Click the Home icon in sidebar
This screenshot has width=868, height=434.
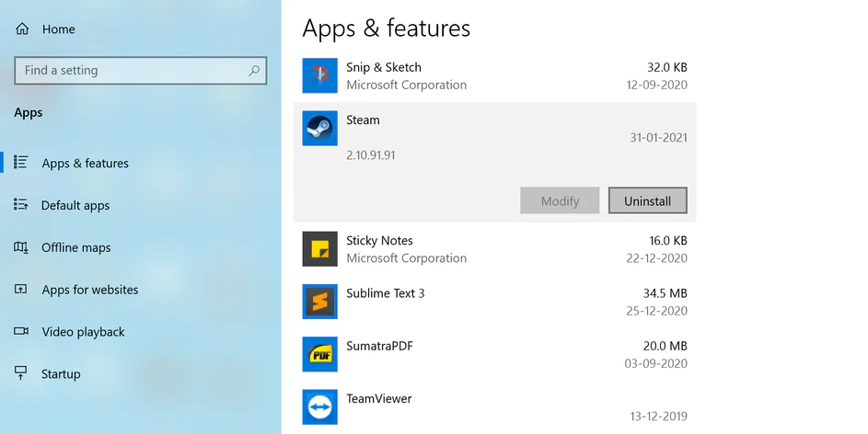(22, 29)
